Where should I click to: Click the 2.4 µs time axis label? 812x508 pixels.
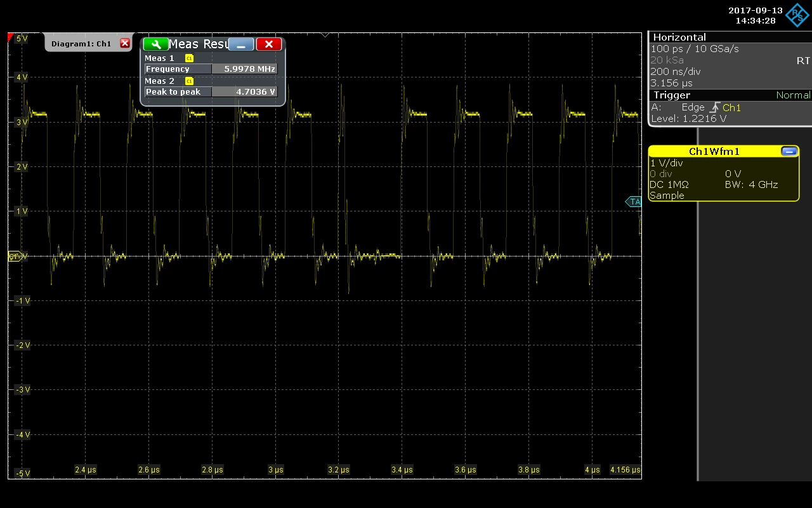(85, 470)
